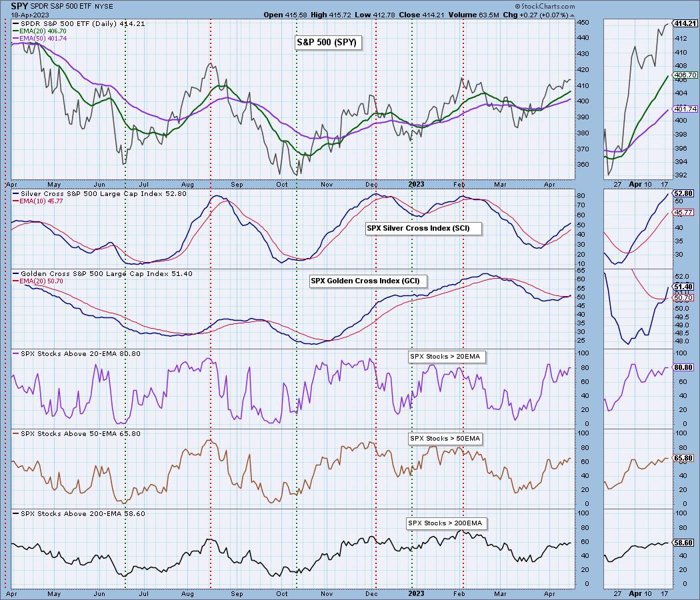Click the 450 price axis label
The image size is (700, 600).
[583, 22]
